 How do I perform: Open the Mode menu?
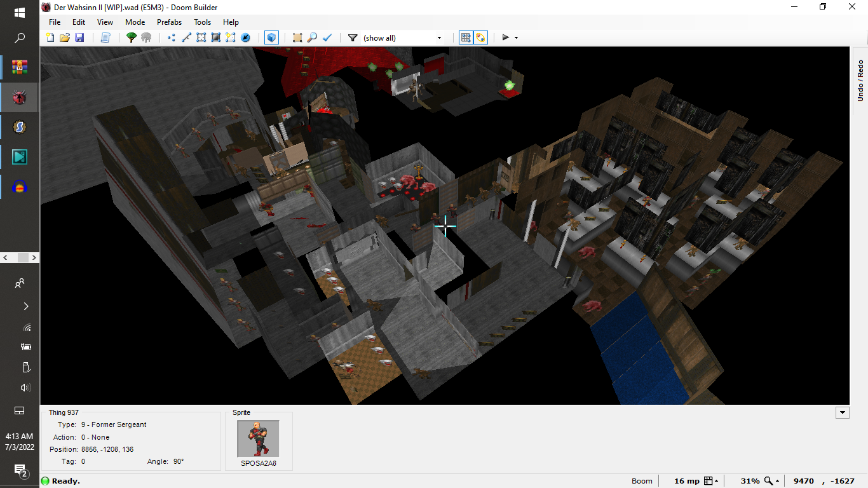[135, 22]
